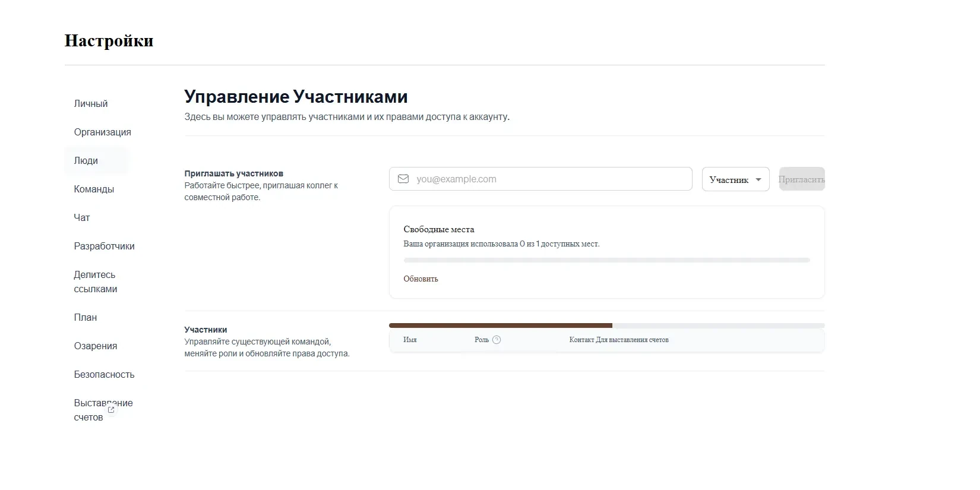The image size is (980, 490).
Task: Open Безопасность settings
Action: click(104, 374)
